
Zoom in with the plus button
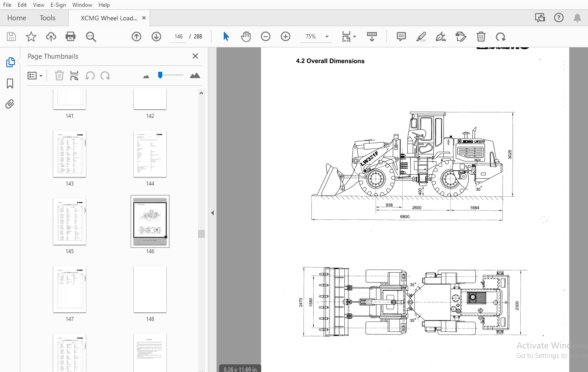click(x=286, y=37)
